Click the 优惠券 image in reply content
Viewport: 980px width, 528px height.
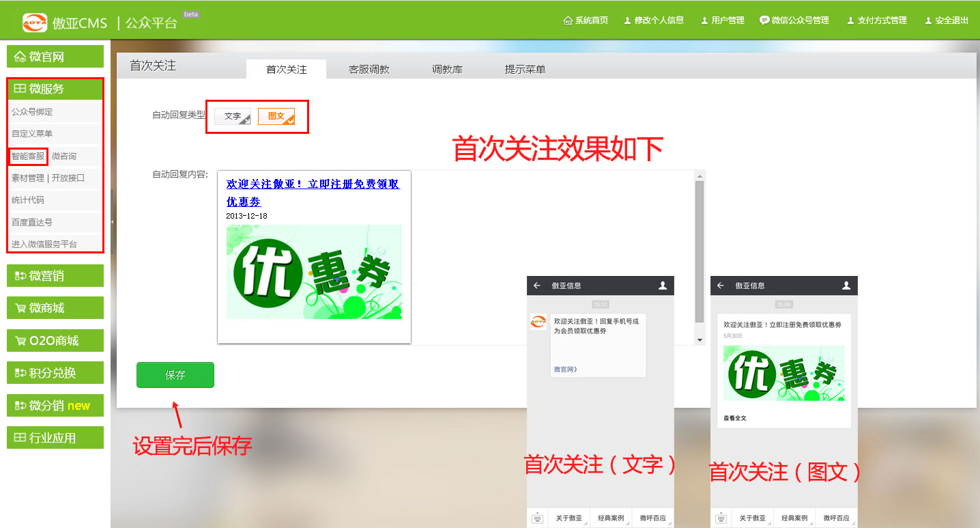[x=314, y=272]
